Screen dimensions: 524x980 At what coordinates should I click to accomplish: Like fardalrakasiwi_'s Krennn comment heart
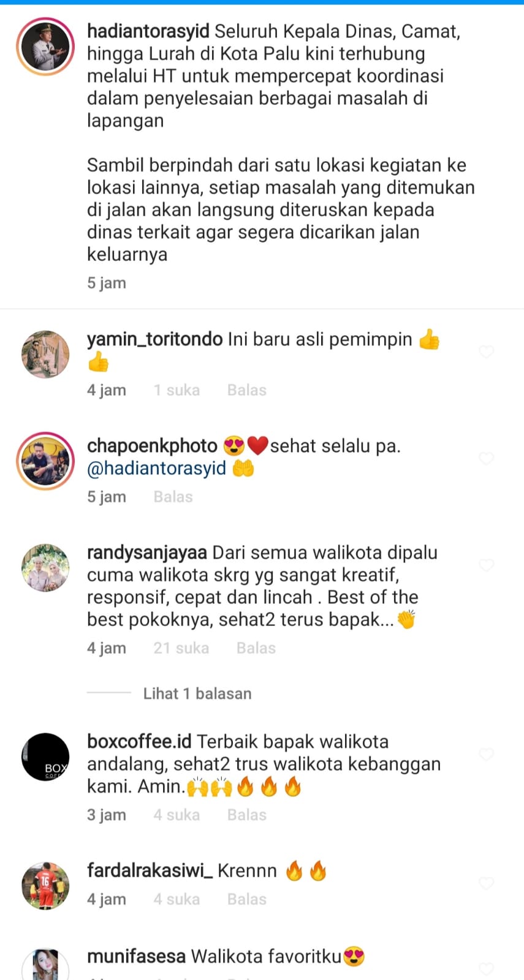tap(486, 883)
